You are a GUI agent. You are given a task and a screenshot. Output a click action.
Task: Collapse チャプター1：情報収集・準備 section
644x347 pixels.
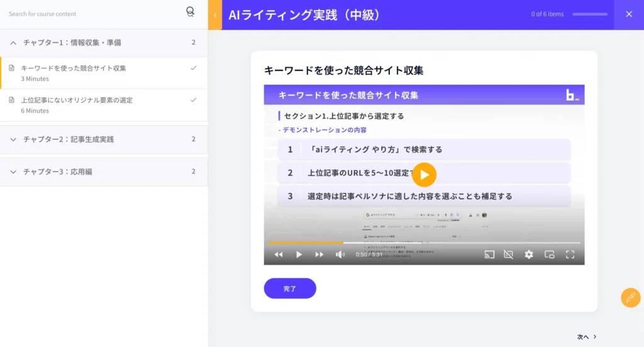pyautogui.click(x=14, y=43)
